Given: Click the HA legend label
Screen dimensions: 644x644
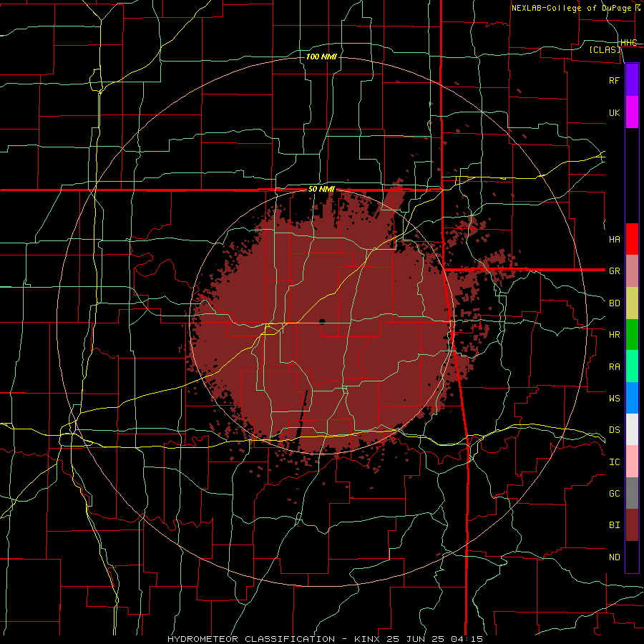Looking at the screenshot, I should point(614,239).
